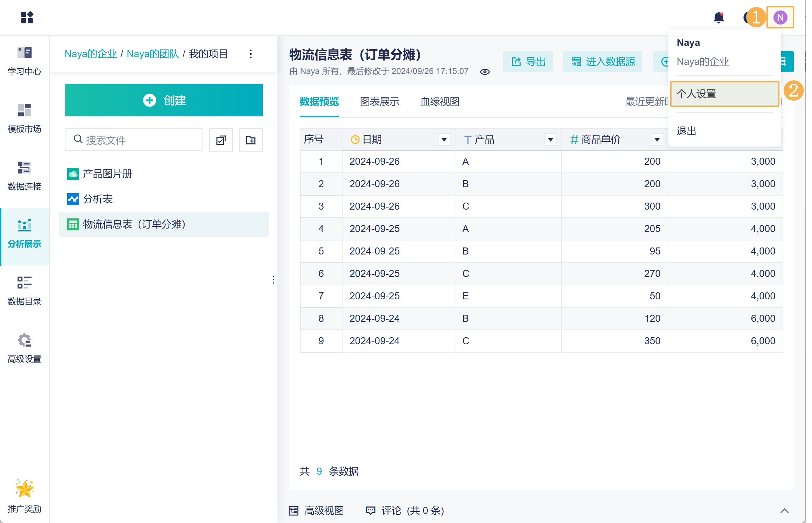This screenshot has width=812, height=523.
Task: Toggle the eye visibility icon beside title
Action: (x=485, y=72)
